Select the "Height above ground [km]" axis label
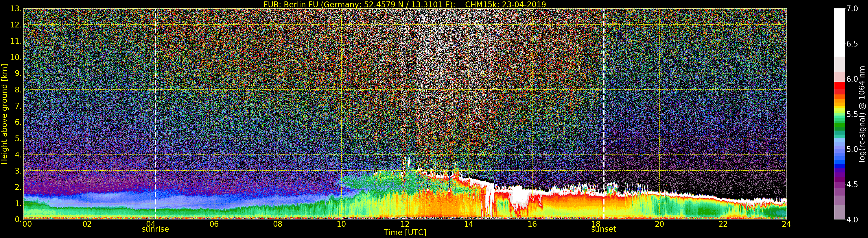Image resolution: width=868 pixels, height=238 pixels. click(4, 114)
